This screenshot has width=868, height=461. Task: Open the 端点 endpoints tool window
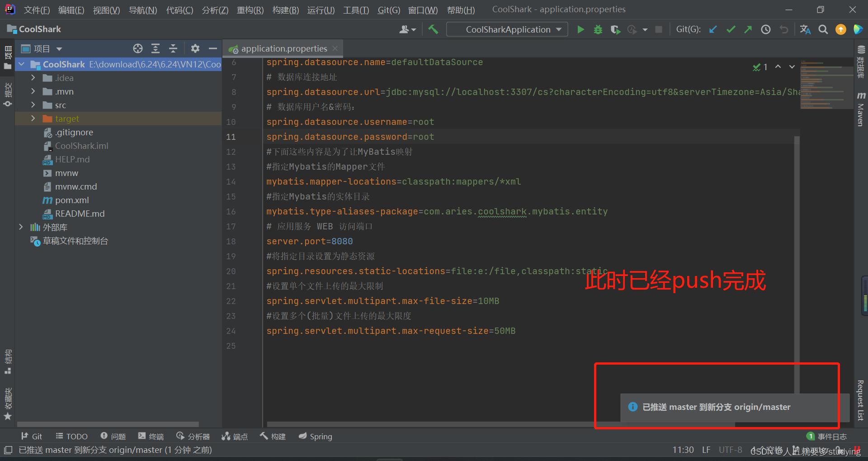(x=235, y=437)
